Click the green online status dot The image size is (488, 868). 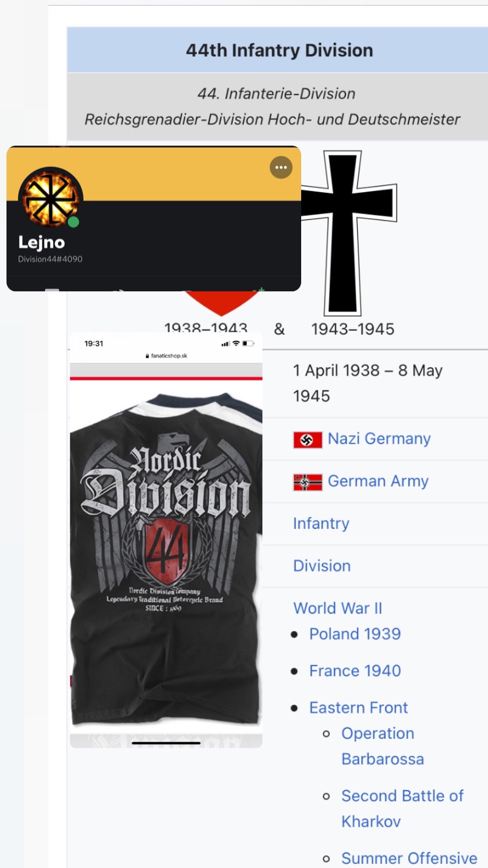pos(74,222)
